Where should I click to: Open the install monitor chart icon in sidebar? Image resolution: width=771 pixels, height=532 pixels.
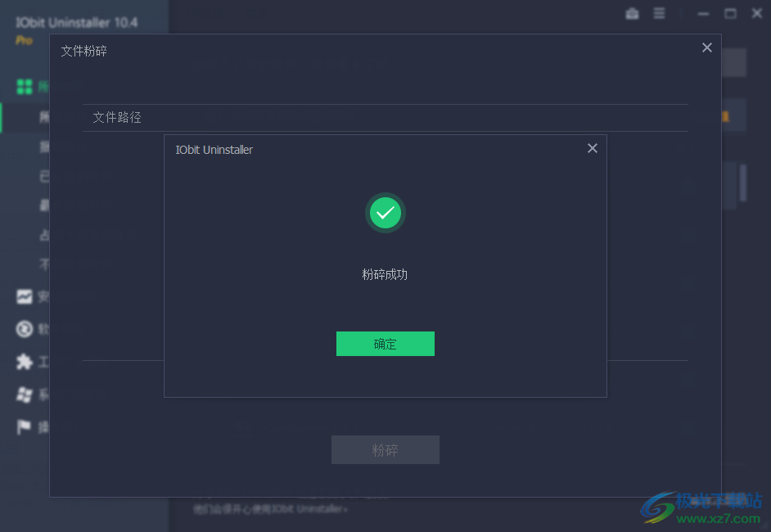pos(24,296)
